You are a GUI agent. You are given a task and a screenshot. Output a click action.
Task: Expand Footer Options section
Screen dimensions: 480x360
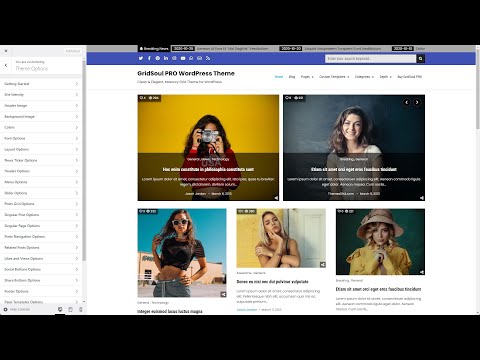41,291
